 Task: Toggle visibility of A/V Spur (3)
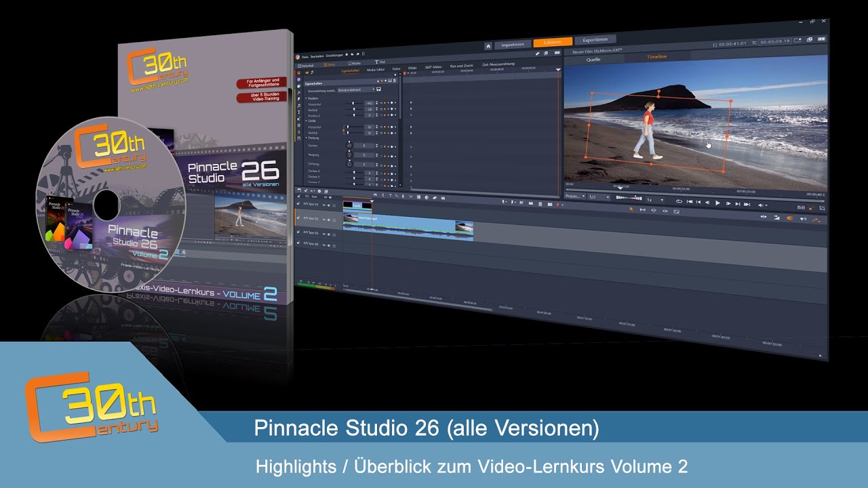(324, 234)
